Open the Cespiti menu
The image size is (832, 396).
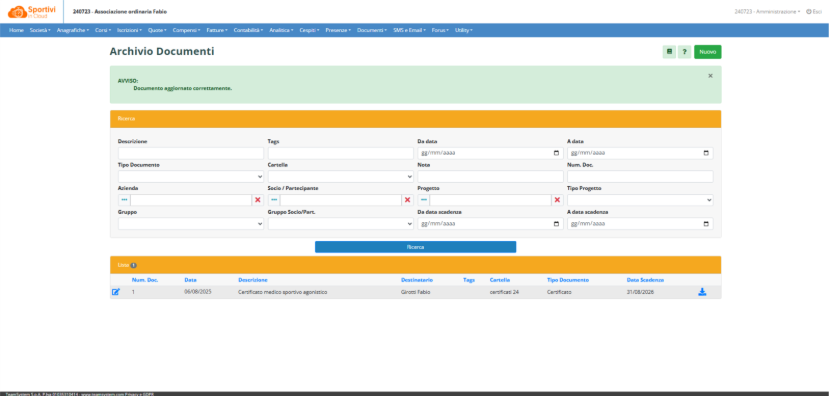309,30
